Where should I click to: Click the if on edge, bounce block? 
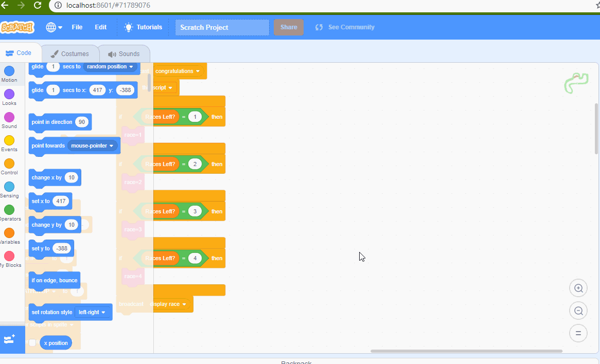[55, 280]
